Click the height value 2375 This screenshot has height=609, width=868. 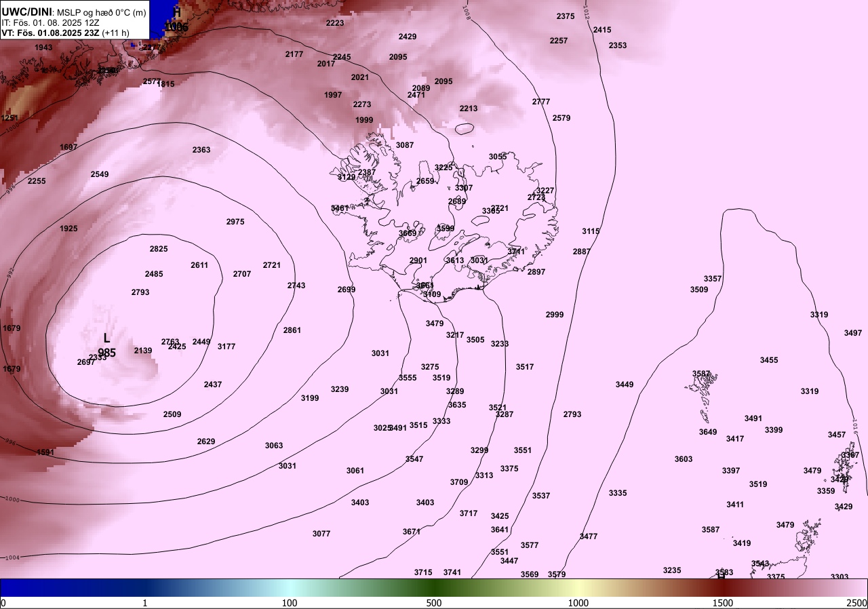pos(566,16)
